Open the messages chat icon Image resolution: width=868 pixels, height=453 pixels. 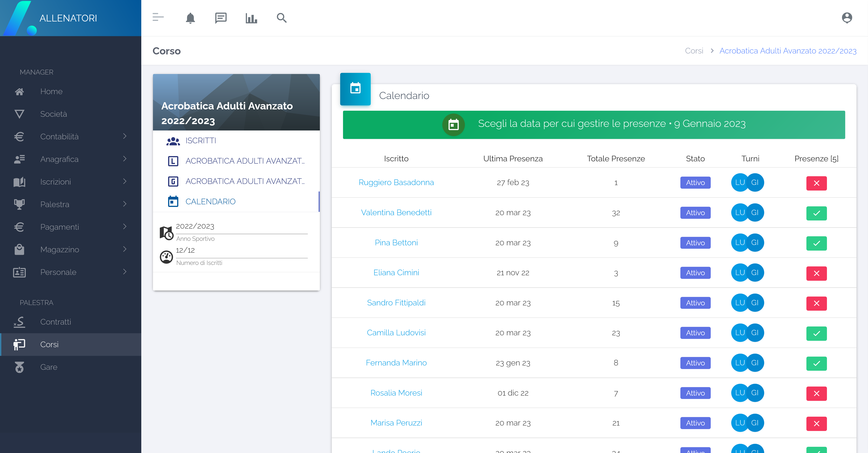(221, 18)
